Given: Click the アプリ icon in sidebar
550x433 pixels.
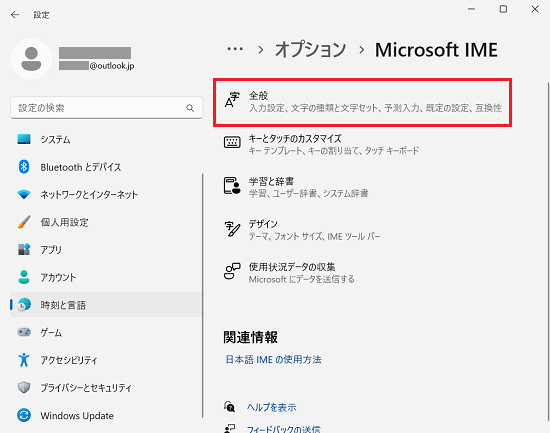Looking at the screenshot, I should [x=24, y=249].
